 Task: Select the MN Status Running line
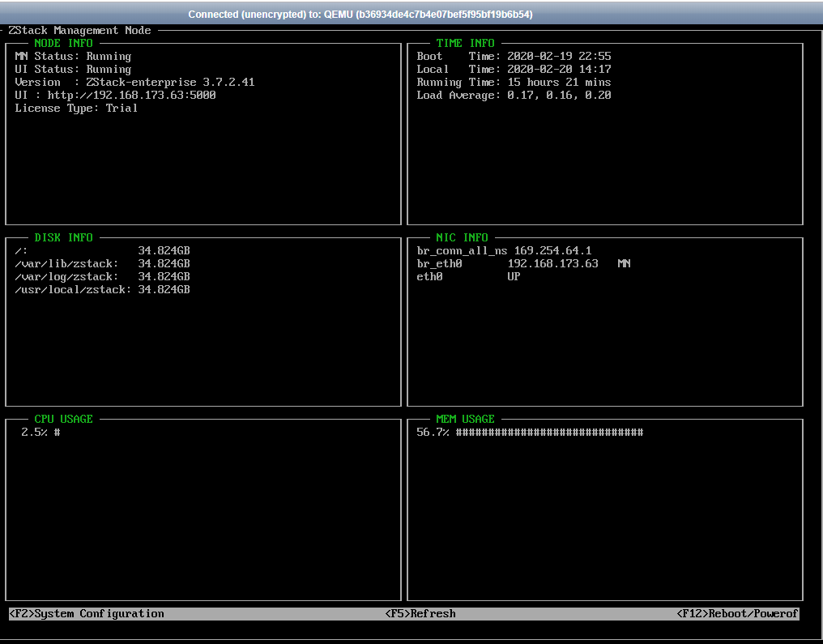[x=73, y=56]
